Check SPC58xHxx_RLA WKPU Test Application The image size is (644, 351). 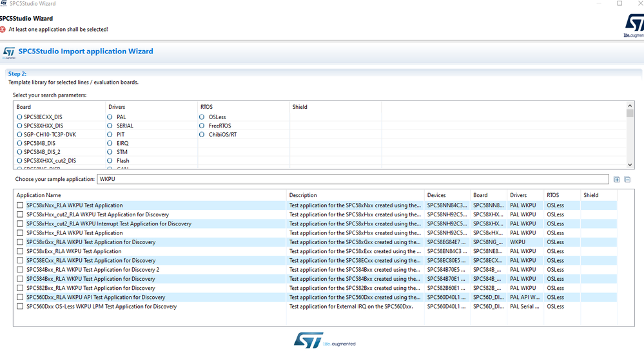pyautogui.click(x=20, y=232)
